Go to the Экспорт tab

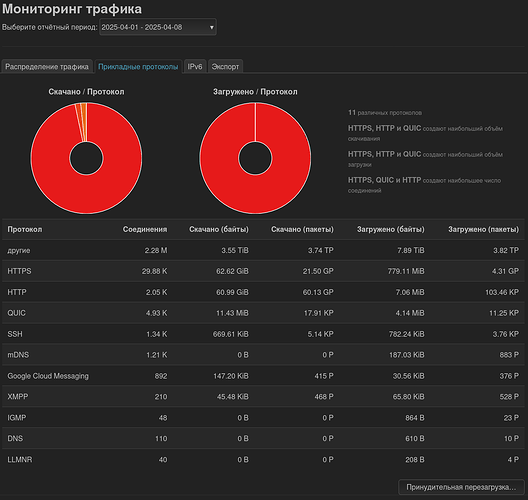point(225,66)
